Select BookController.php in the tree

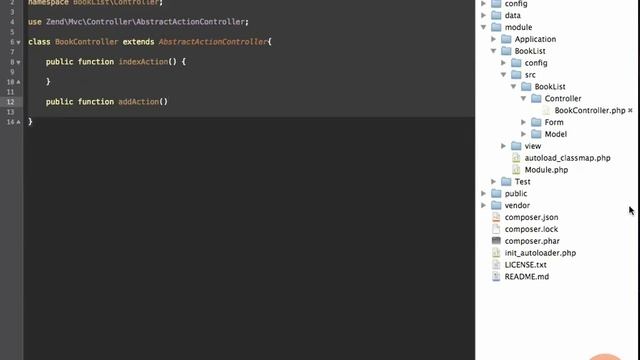[590, 110]
